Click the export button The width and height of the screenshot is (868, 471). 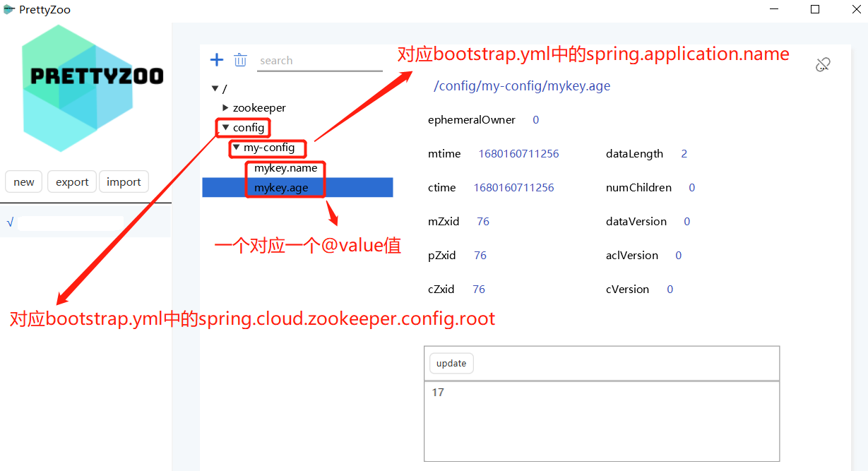pos(72,182)
